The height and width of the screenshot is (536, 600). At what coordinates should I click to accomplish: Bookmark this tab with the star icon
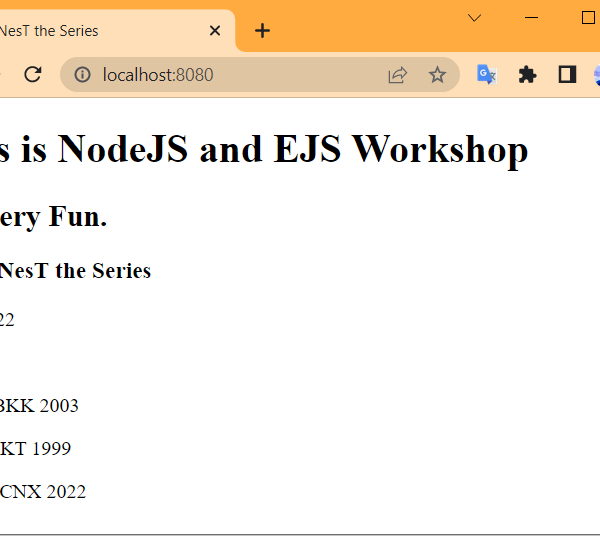437,75
